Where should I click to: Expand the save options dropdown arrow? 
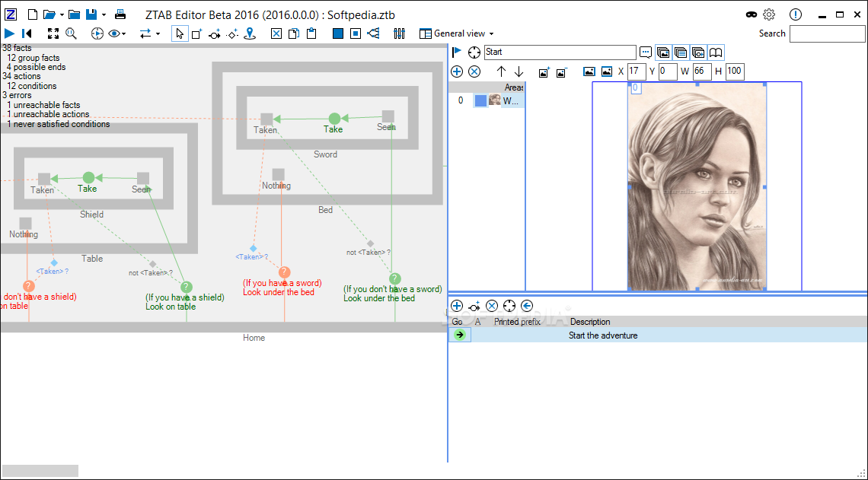pos(104,15)
